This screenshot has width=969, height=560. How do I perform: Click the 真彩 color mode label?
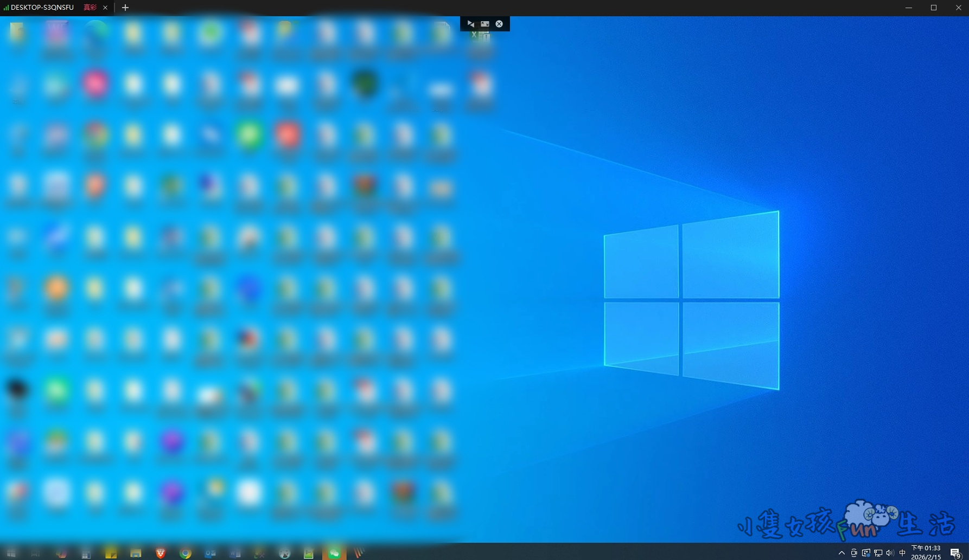[x=90, y=8]
